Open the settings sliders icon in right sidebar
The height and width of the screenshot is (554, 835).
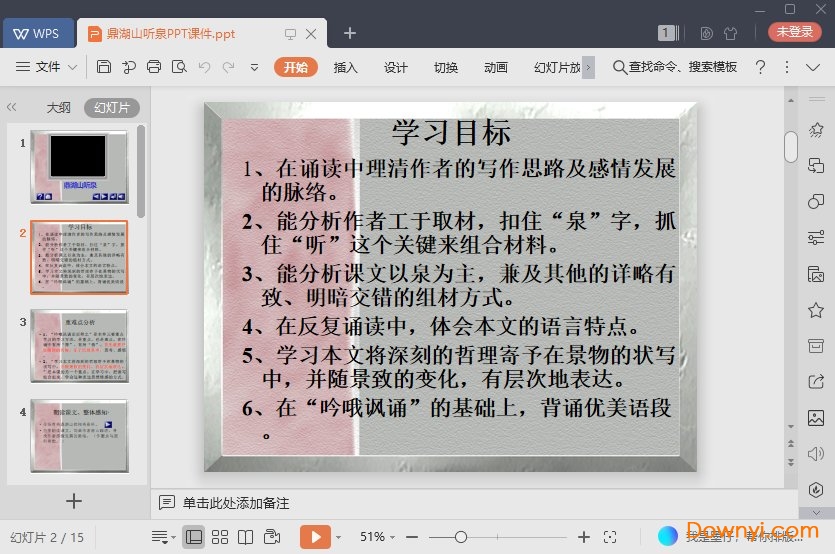[x=816, y=237]
